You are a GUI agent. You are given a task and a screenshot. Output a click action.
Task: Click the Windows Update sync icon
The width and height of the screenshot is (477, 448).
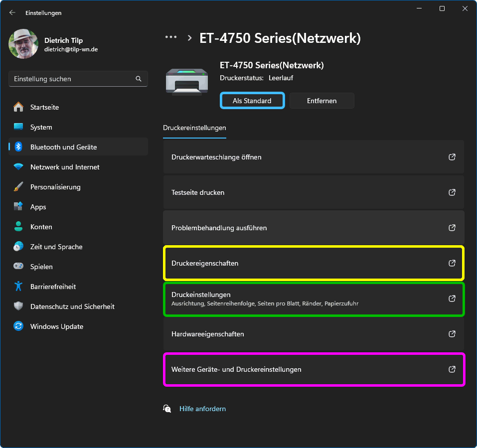point(18,326)
